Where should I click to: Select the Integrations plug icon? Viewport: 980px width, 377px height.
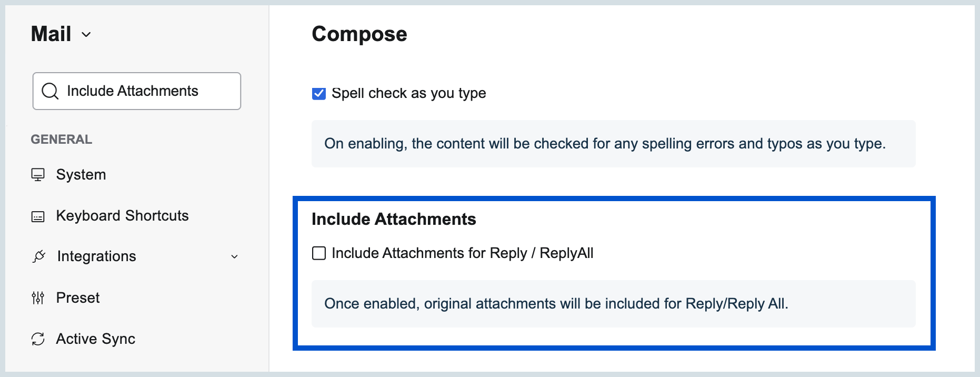pos(37,256)
